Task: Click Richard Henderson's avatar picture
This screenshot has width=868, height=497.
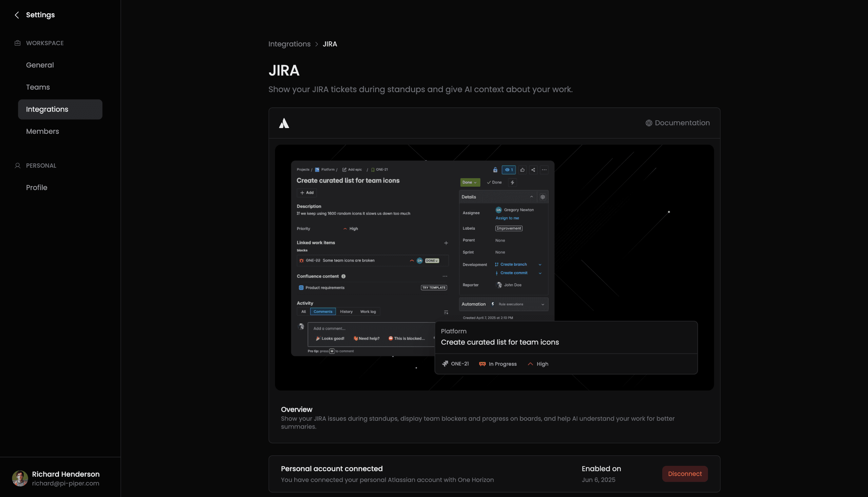Action: pos(20,478)
